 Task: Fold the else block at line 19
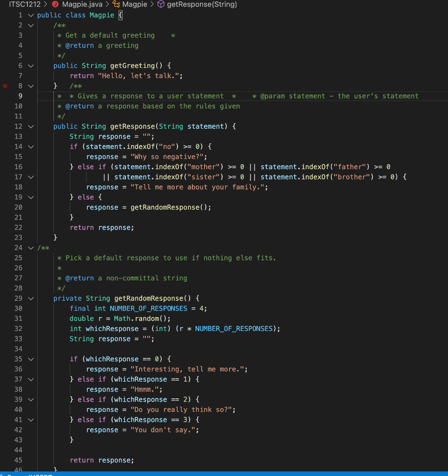[x=30, y=197]
